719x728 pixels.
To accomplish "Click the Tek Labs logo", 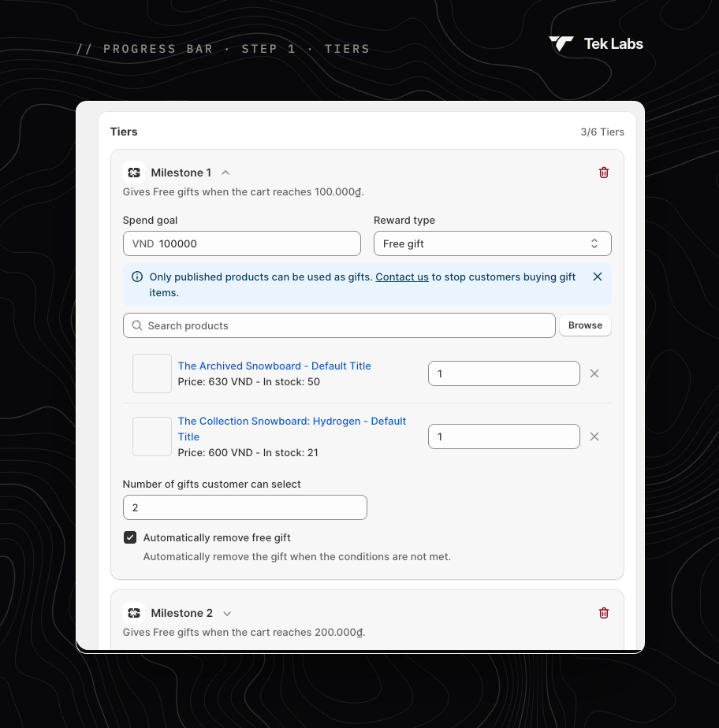I will tap(596, 44).
